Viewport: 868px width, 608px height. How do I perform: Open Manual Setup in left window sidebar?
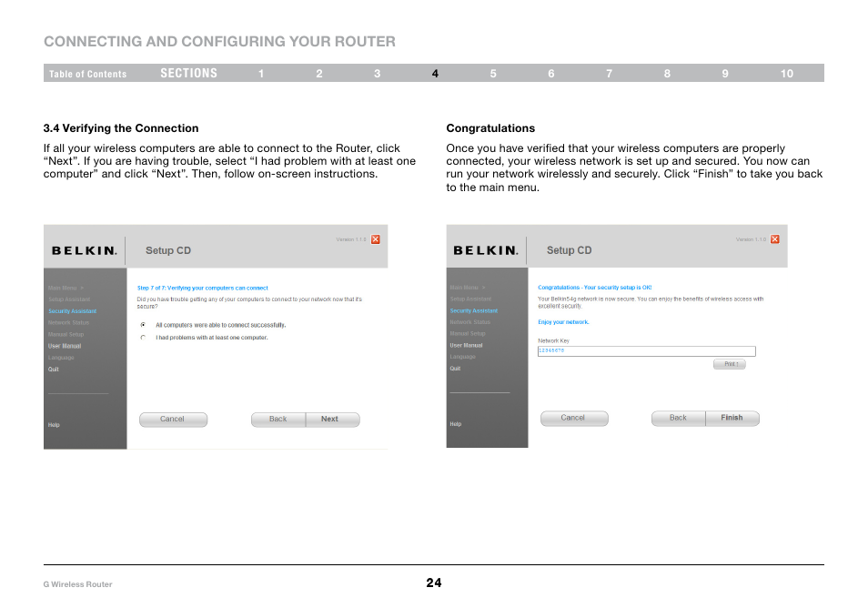click(66, 334)
